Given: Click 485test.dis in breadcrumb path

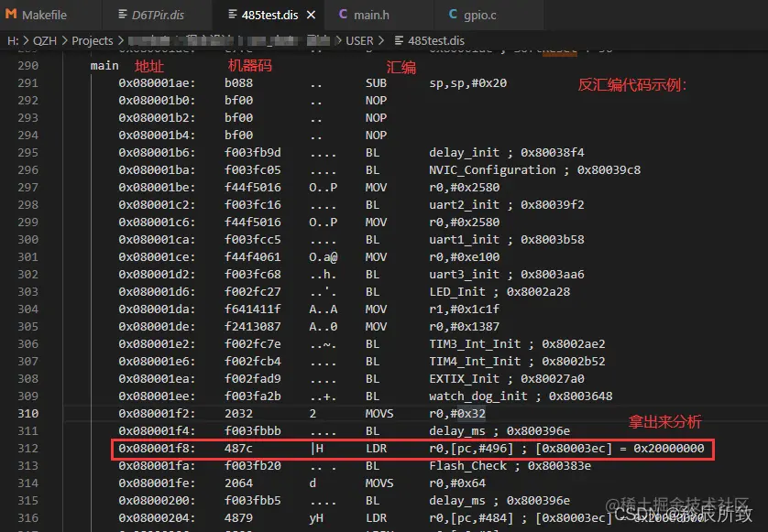Looking at the screenshot, I should pyautogui.click(x=435, y=40).
